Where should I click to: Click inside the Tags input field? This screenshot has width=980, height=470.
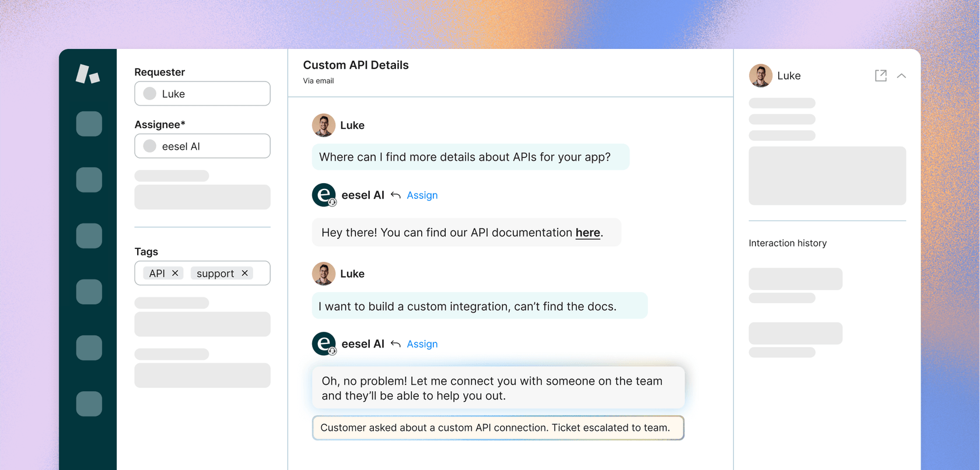click(x=261, y=273)
